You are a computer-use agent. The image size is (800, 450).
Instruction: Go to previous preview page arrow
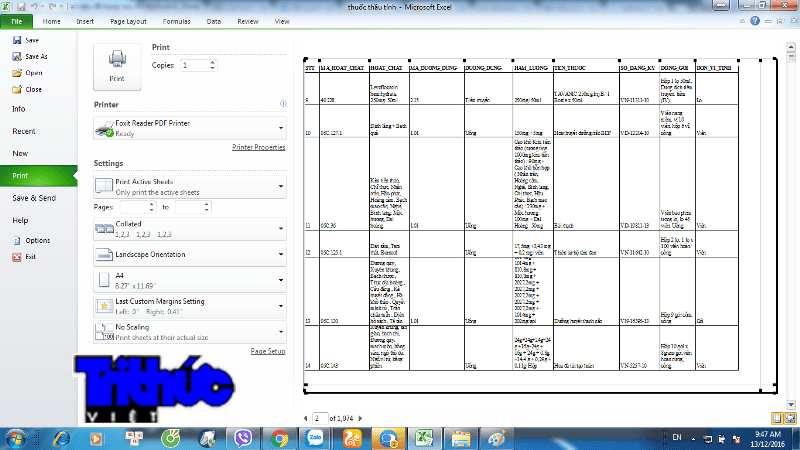pos(306,418)
